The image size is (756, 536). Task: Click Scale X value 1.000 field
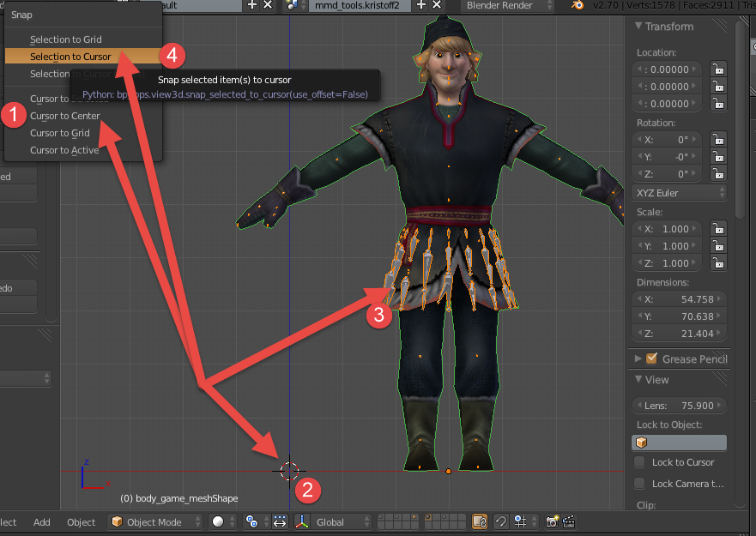click(x=668, y=229)
